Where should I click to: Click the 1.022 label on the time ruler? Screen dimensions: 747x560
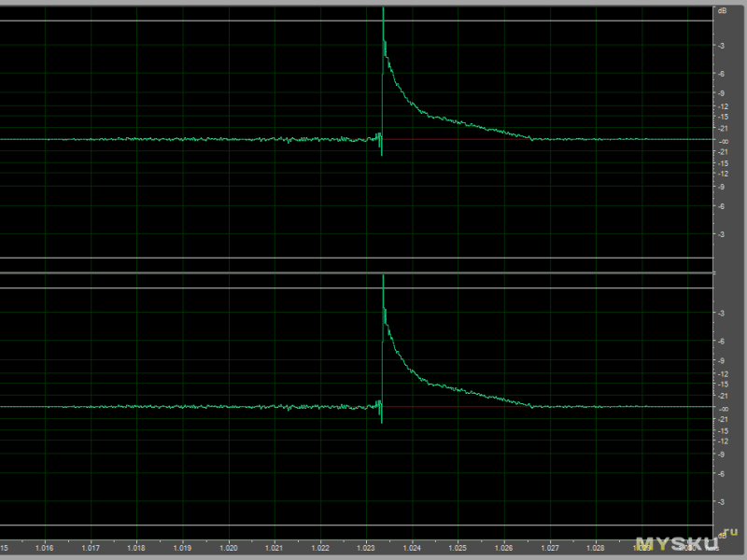320,548
